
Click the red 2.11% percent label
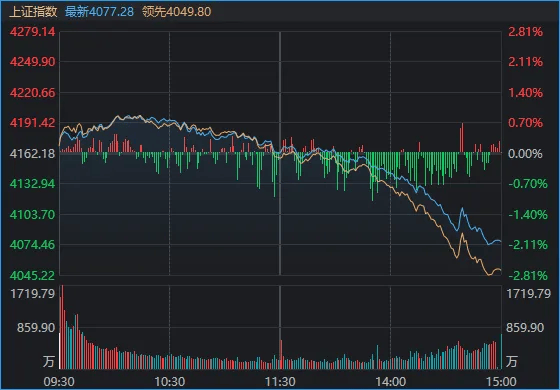pos(525,62)
